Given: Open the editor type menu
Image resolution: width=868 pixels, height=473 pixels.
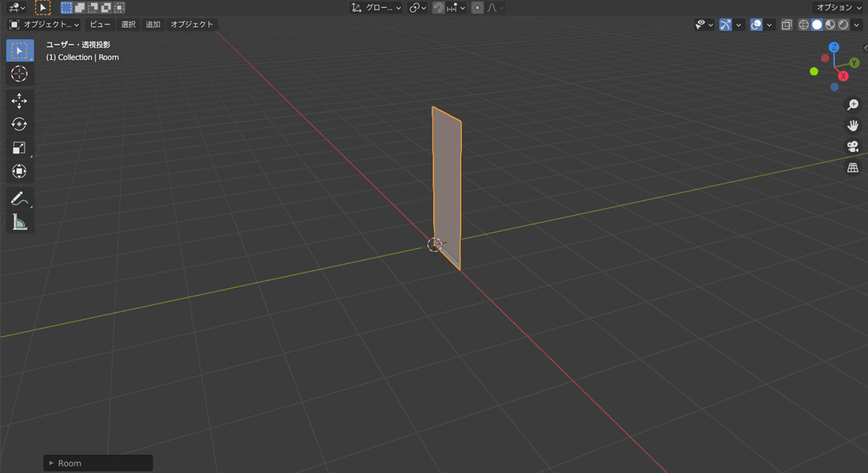Looking at the screenshot, I should [17, 8].
